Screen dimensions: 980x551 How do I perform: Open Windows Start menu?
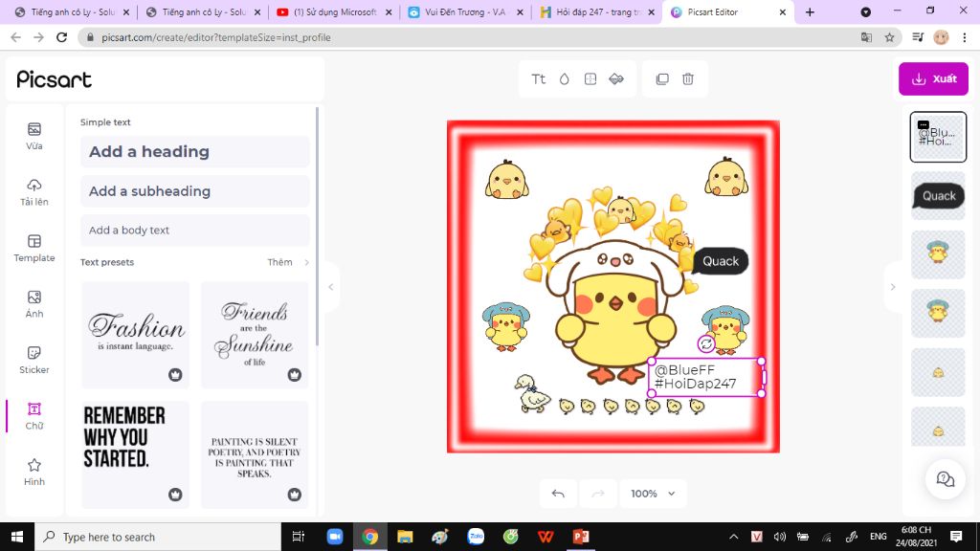pyautogui.click(x=17, y=537)
